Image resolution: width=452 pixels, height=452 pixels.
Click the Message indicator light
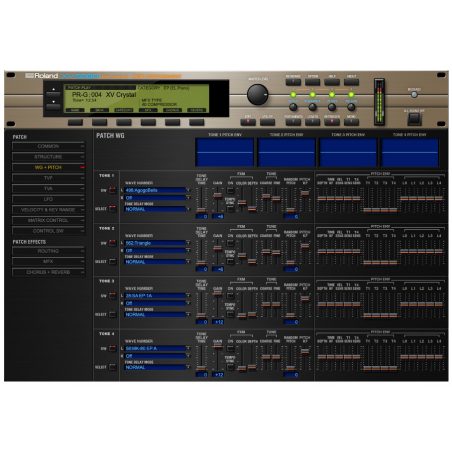pos(414,95)
